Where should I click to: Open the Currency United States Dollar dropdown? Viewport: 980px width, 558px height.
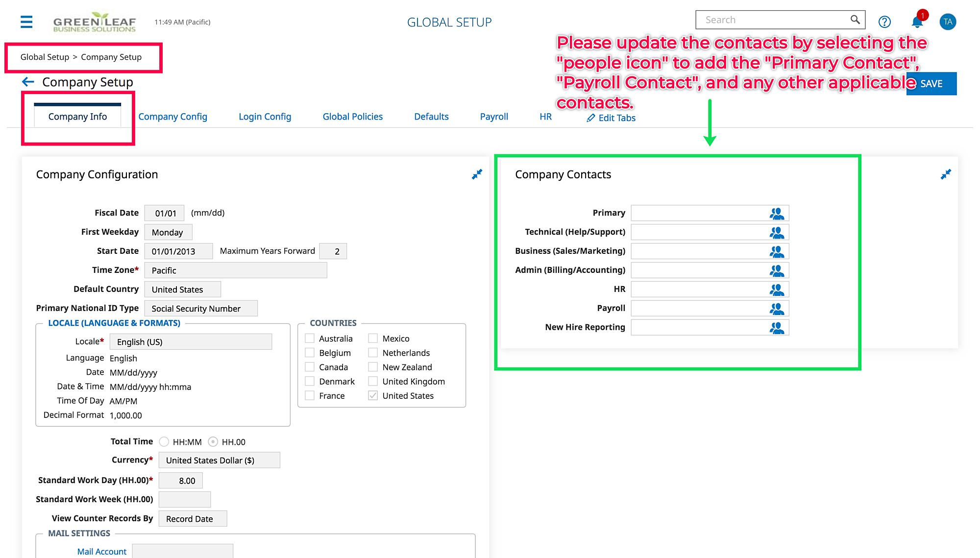219,461
